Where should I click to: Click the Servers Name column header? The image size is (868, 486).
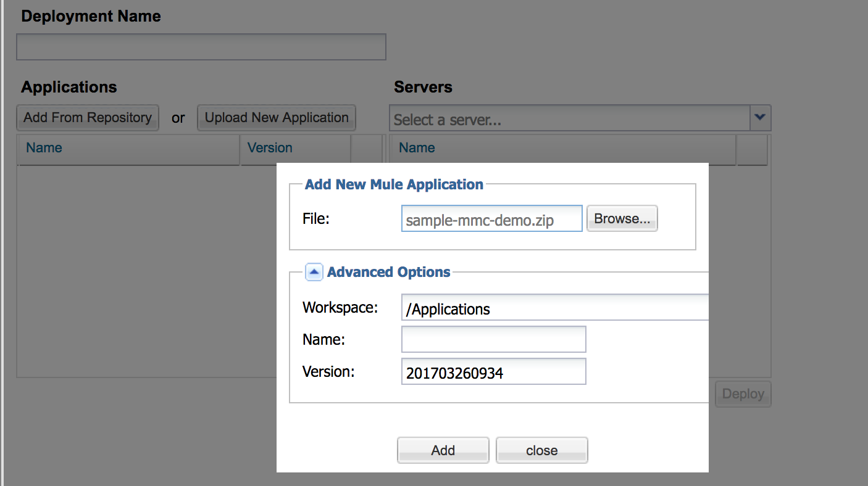pos(563,149)
